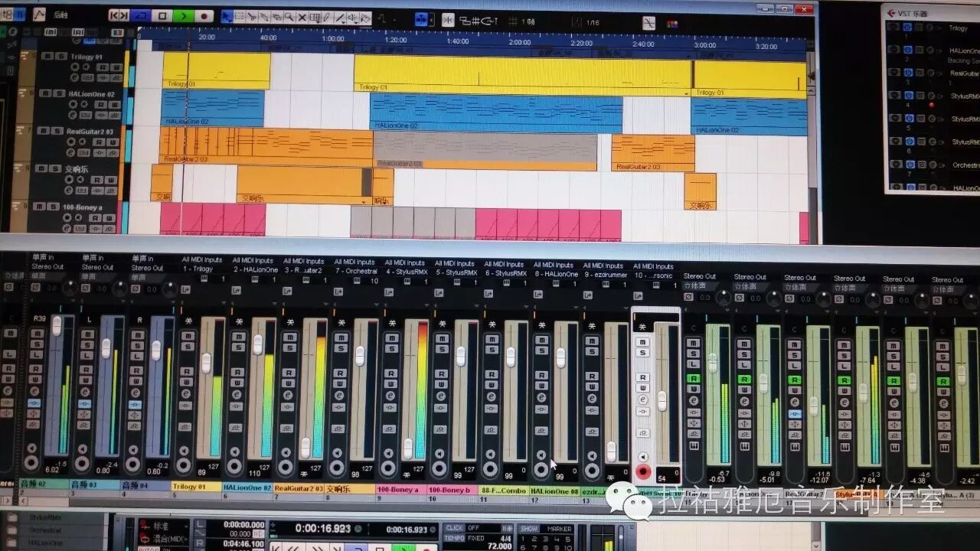The height and width of the screenshot is (551, 980).
Task: Toggle monitor speaker on 音频 03 channel
Action: coord(83,449)
